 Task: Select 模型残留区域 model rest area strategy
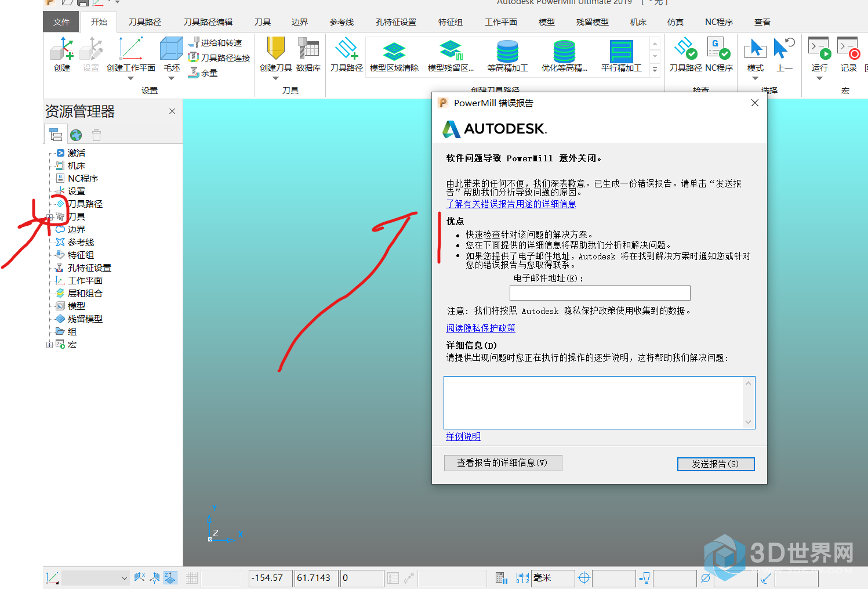point(451,57)
